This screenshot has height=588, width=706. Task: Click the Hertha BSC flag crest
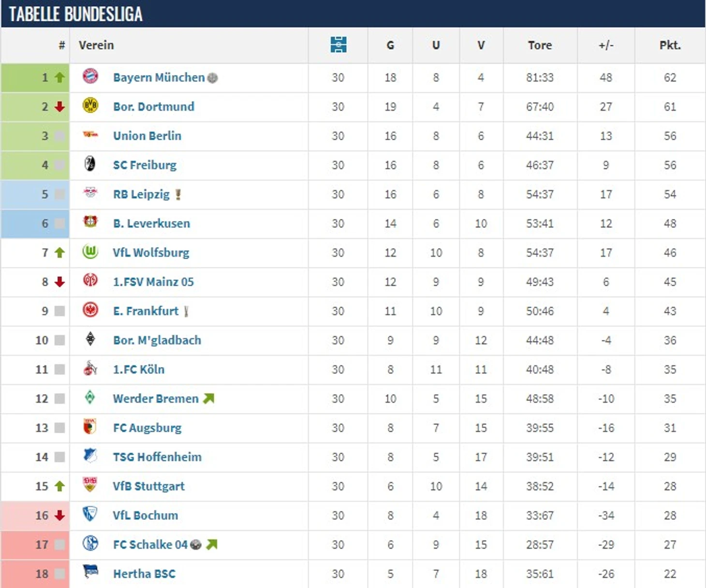[x=90, y=572]
